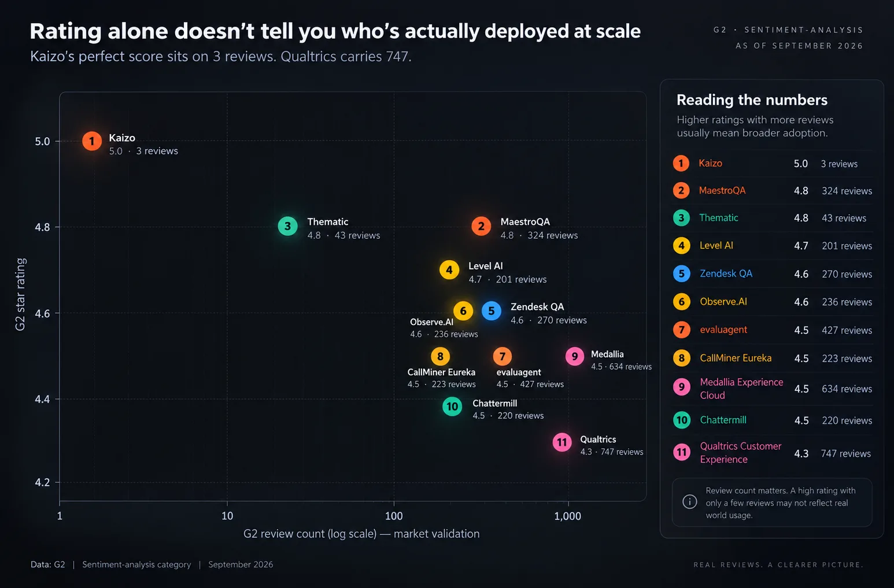Viewport: 894px width, 588px height.
Task: Click the MaestroQA label on the chart
Action: [525, 222]
